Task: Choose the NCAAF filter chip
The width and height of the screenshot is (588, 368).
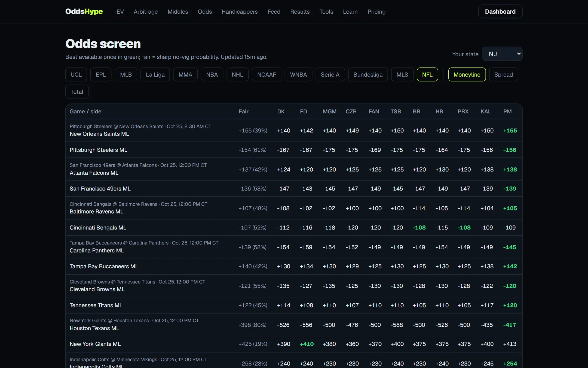Action: coord(267,74)
